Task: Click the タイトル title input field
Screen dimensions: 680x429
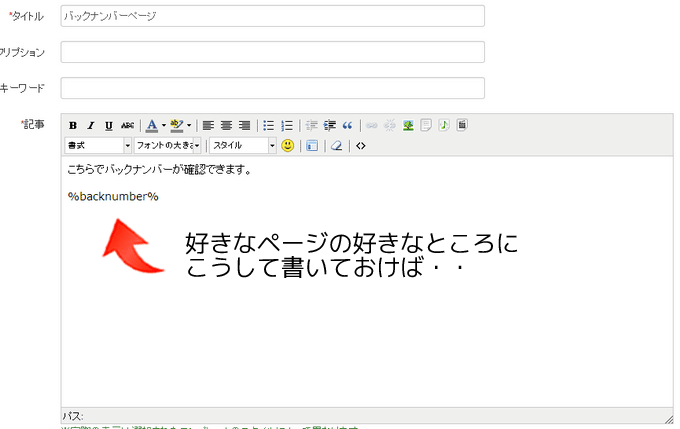Action: tap(272, 16)
